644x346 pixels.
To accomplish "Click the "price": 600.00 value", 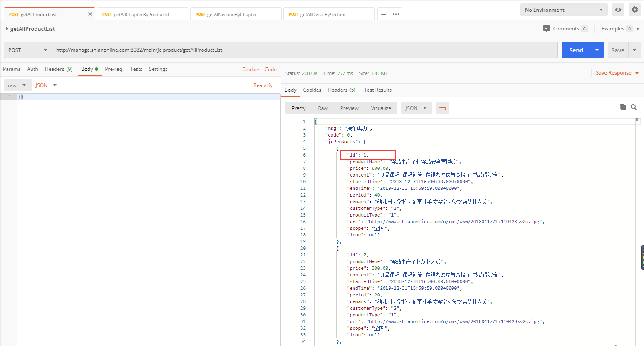I will [380, 168].
